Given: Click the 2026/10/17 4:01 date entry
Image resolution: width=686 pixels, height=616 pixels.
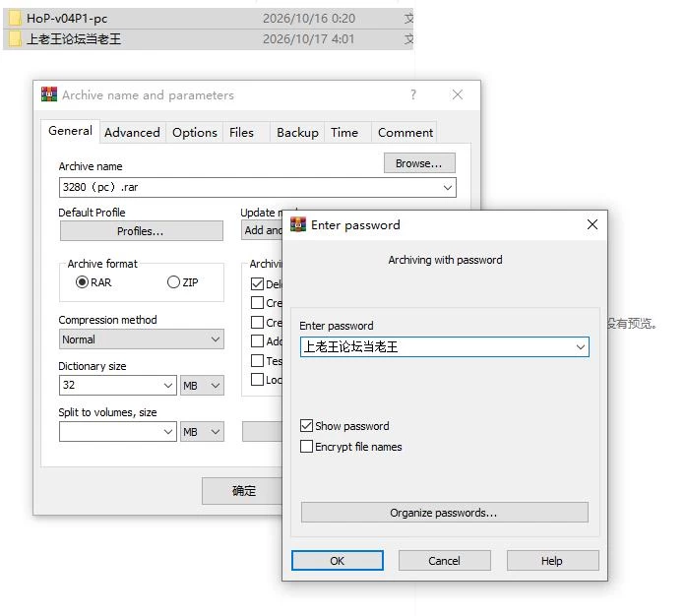Looking at the screenshot, I should coord(309,39).
